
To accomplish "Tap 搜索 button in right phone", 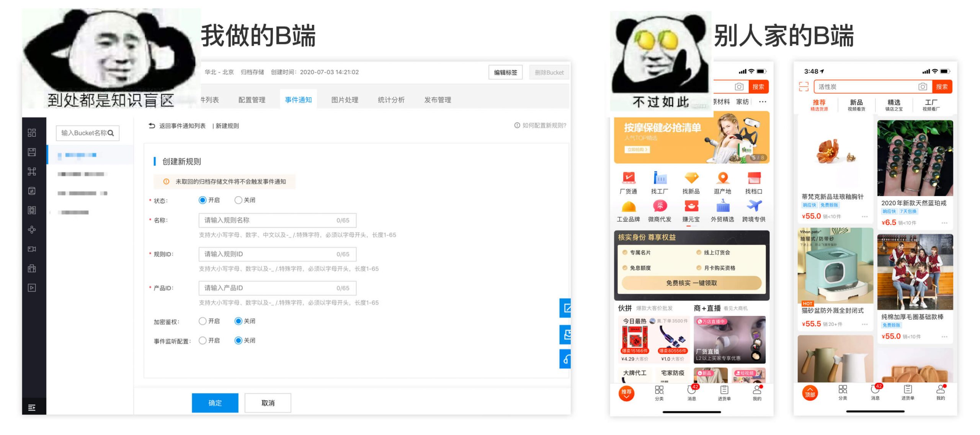I will click(942, 87).
